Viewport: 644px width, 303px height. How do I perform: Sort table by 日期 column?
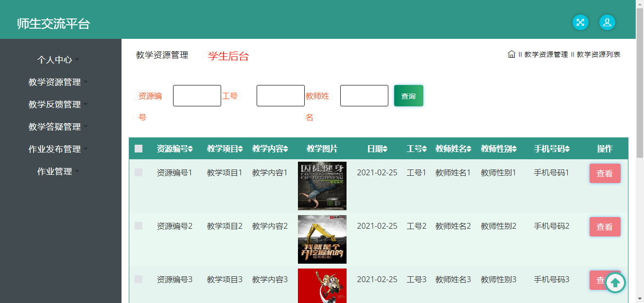click(385, 149)
